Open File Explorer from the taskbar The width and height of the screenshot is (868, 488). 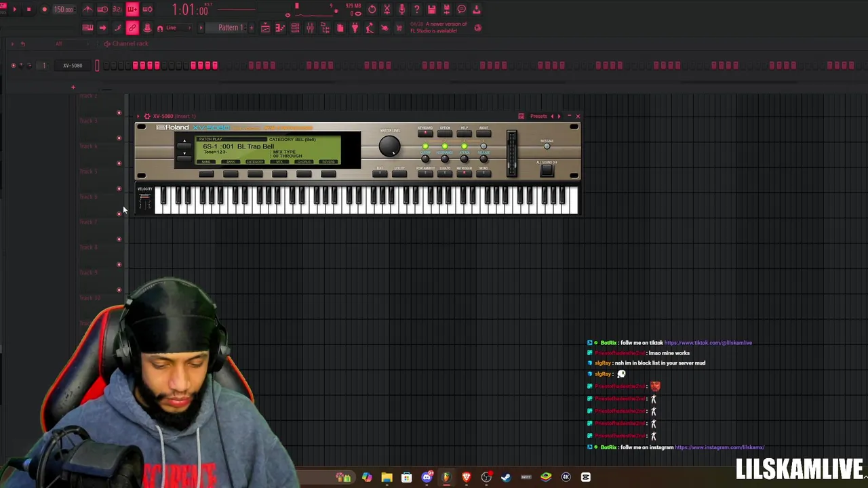point(387,477)
